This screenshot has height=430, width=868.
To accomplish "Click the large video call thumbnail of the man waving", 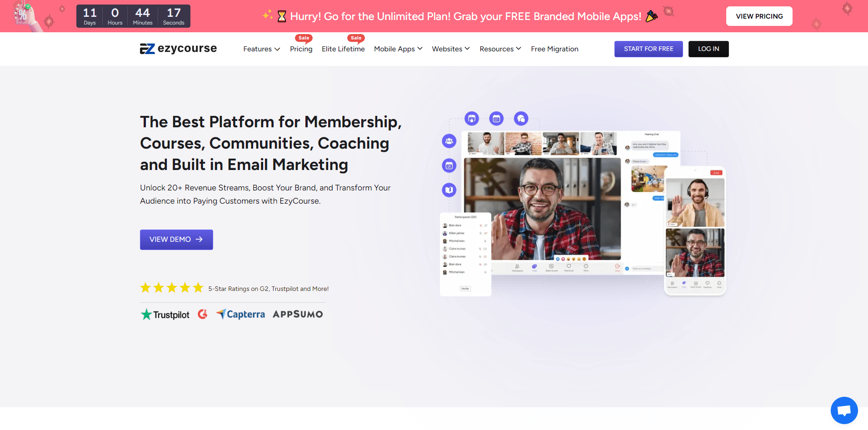I will (542, 209).
